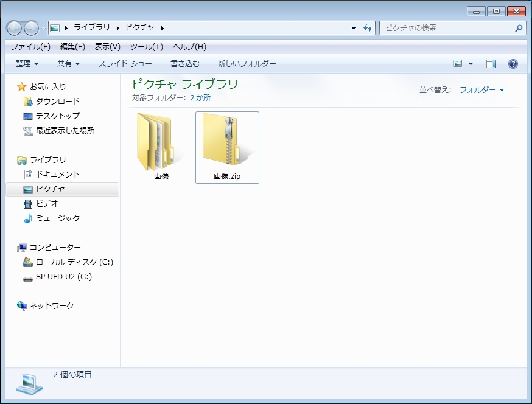Open ローカル ディスク (C:) drive
The image size is (532, 404).
[75, 262]
